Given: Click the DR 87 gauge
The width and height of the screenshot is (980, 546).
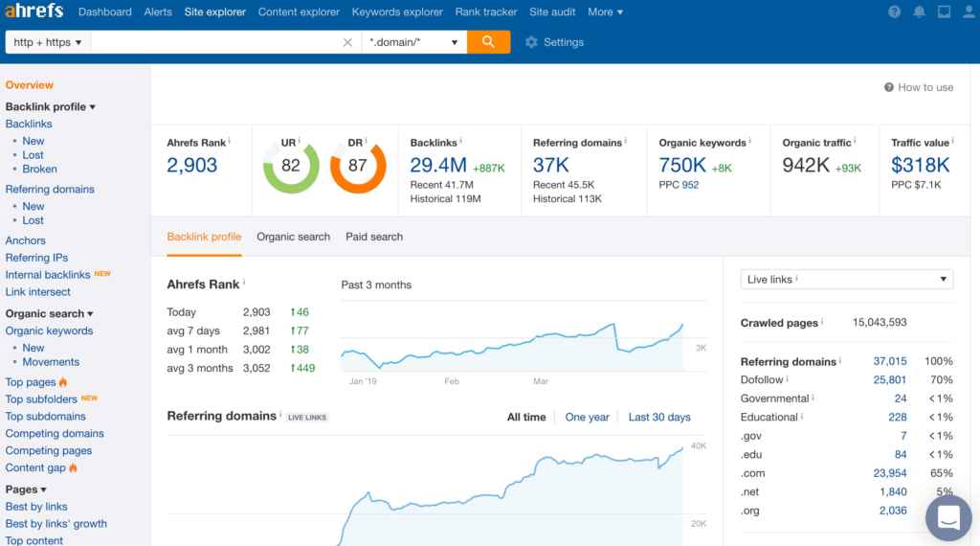Looking at the screenshot, I should pos(358,166).
